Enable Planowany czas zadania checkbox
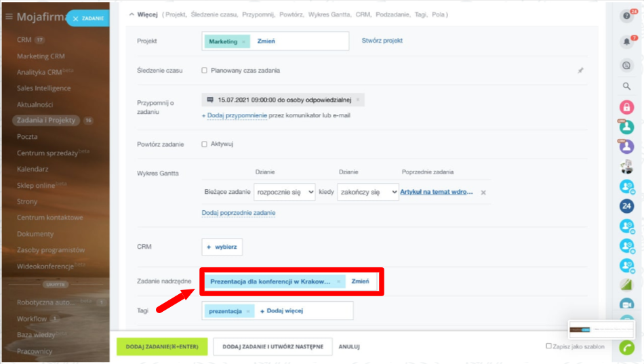The height and width of the screenshot is (364, 644). click(x=205, y=70)
